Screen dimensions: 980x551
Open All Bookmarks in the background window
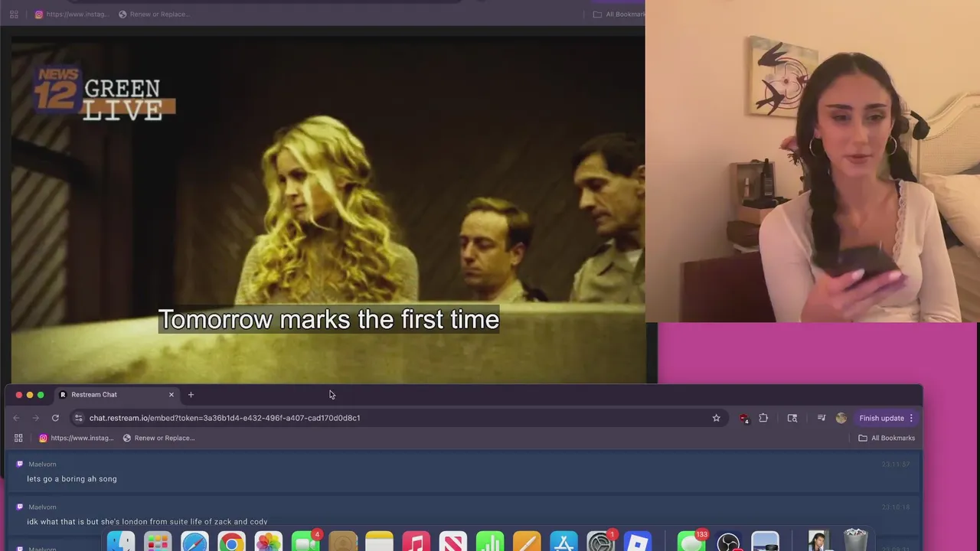point(619,14)
